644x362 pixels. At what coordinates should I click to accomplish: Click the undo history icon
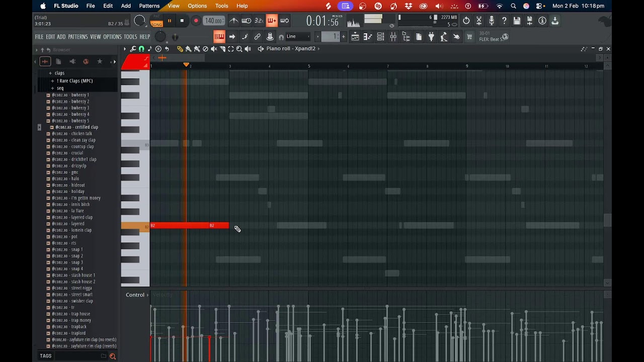pyautogui.click(x=466, y=21)
